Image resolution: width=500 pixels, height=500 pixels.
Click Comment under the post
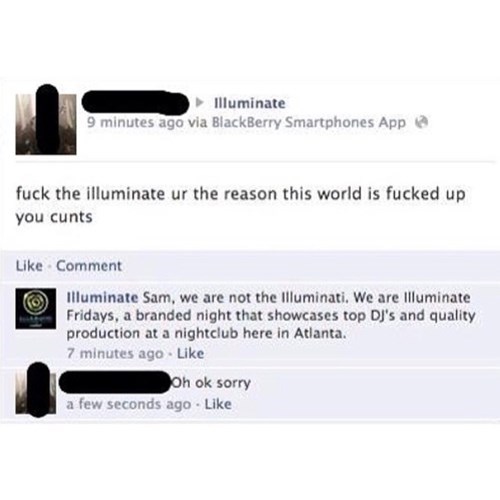pos(89,266)
